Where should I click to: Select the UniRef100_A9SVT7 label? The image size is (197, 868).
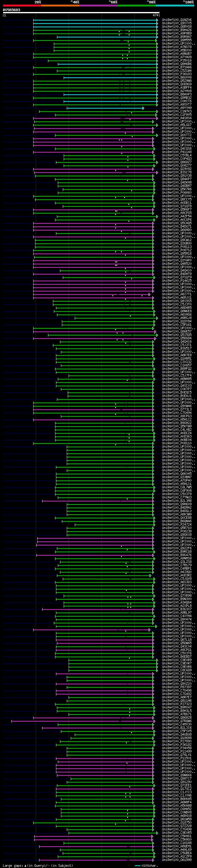(176, 104)
